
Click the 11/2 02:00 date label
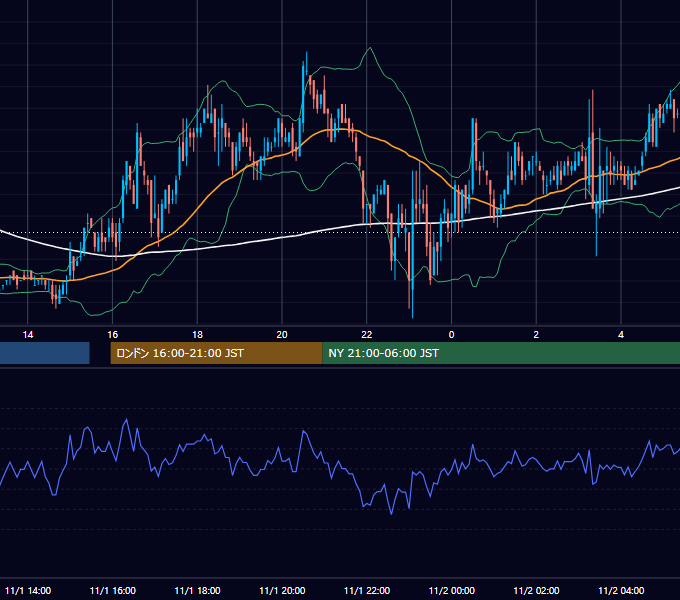[536, 590]
